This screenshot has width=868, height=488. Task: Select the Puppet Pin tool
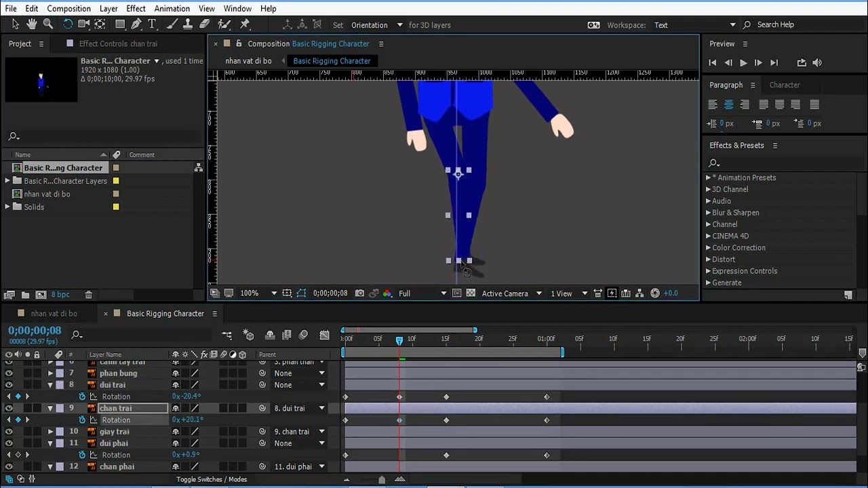245,24
